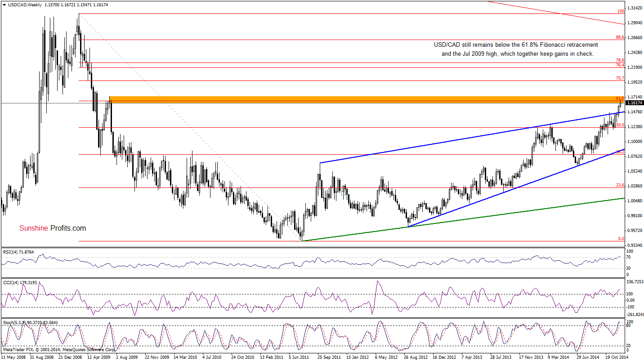This screenshot has height=361, width=644.
Task: Click the 28 Jul 2013 date label
Action: pos(502,357)
